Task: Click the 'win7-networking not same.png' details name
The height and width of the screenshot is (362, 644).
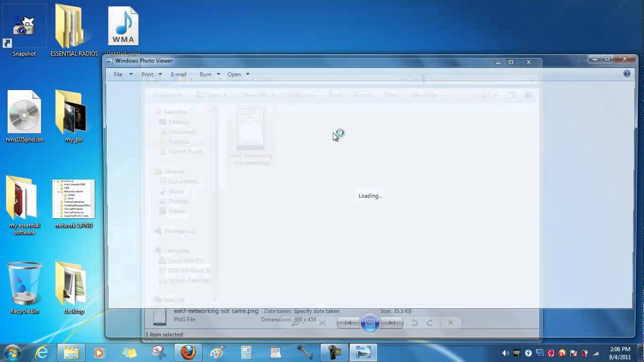Action: 216,311
